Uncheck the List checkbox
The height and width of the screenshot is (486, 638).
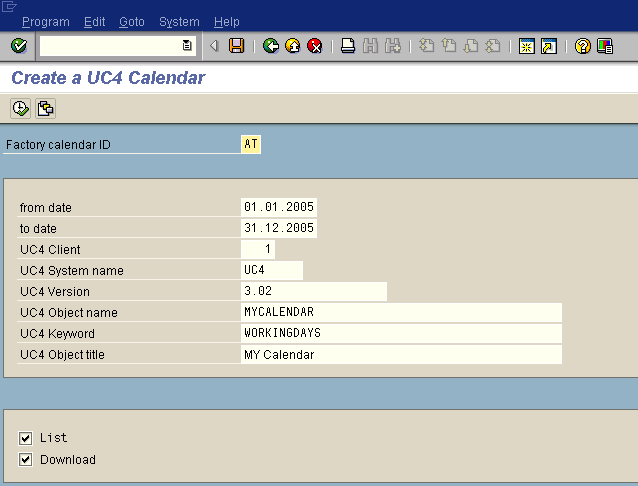click(x=26, y=438)
